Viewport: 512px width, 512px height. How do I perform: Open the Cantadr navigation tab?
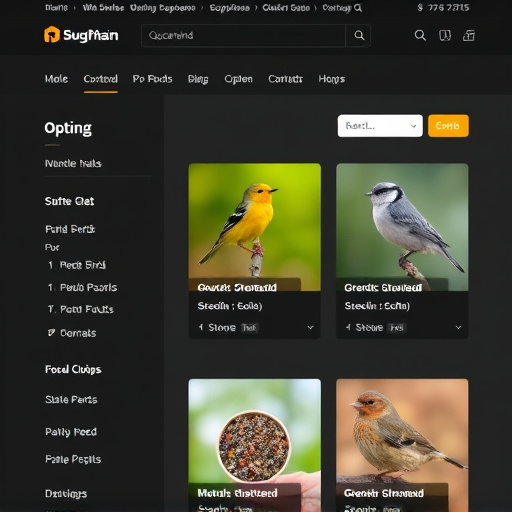point(285,79)
